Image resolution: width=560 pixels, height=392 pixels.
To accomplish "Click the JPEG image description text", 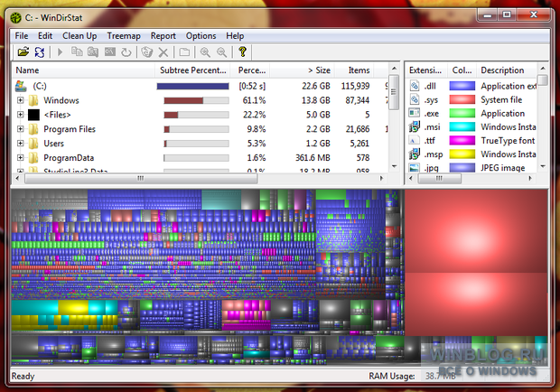I will click(503, 168).
